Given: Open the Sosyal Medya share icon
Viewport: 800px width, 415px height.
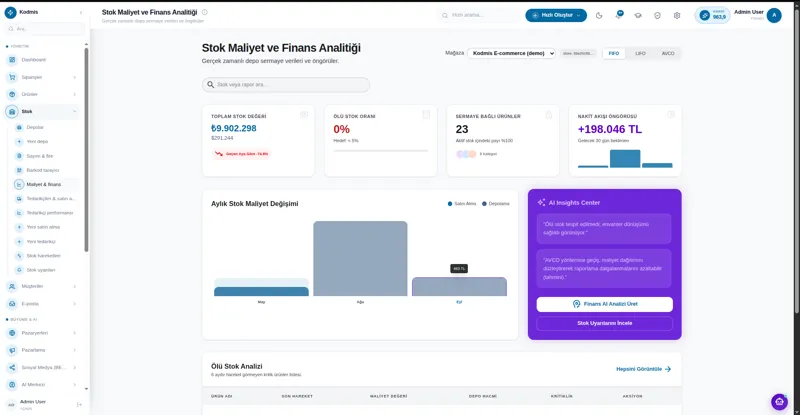Looking at the screenshot, I should 12,368.
